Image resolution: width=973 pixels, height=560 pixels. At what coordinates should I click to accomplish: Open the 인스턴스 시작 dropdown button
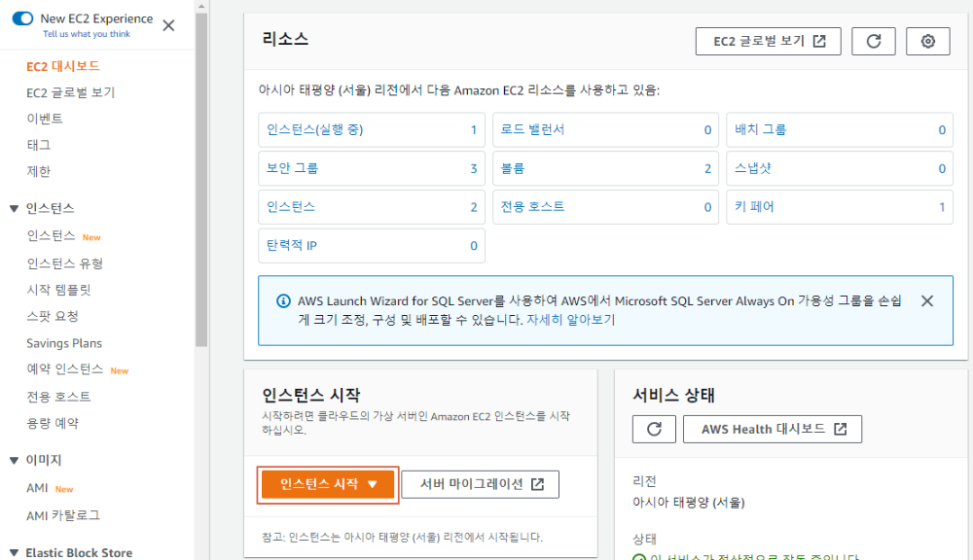coord(328,484)
